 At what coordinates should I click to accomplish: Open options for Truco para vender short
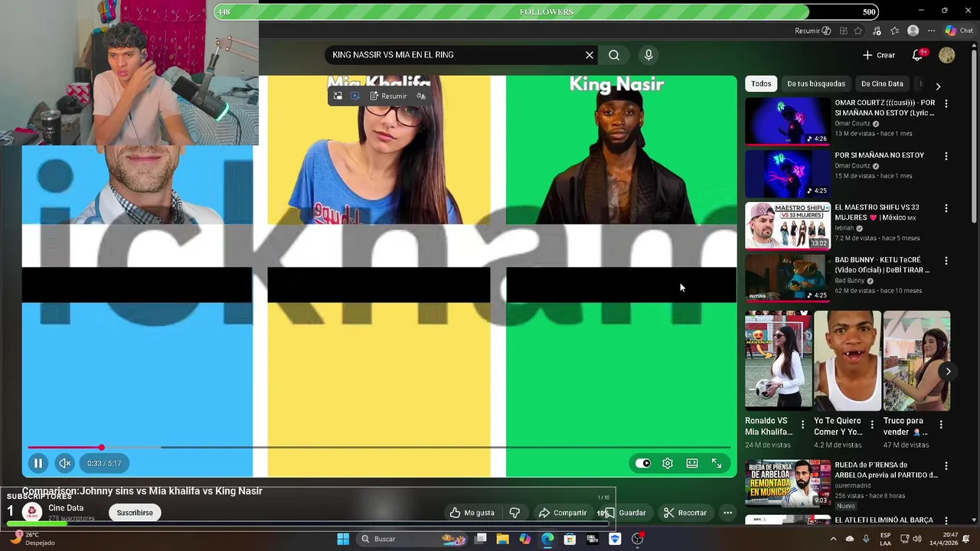point(941,424)
